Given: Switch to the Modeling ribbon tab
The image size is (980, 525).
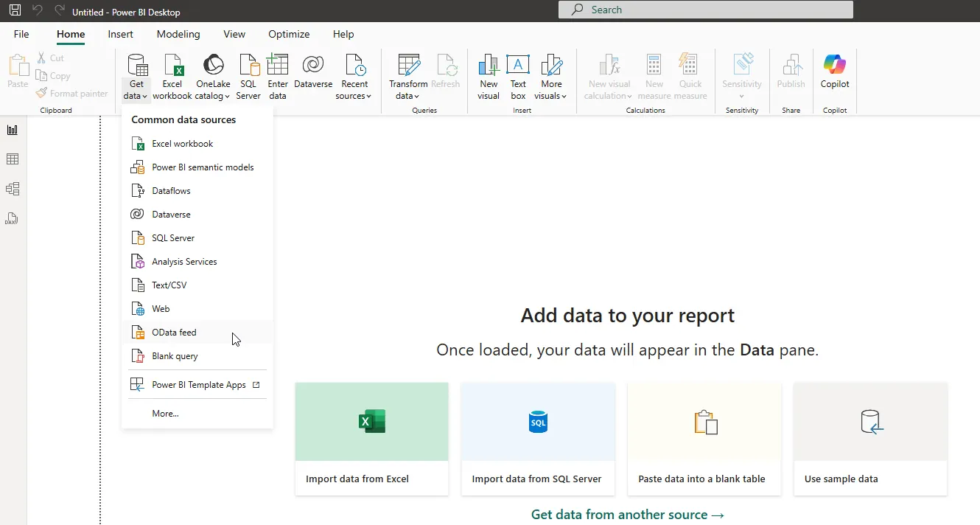Looking at the screenshot, I should point(178,34).
